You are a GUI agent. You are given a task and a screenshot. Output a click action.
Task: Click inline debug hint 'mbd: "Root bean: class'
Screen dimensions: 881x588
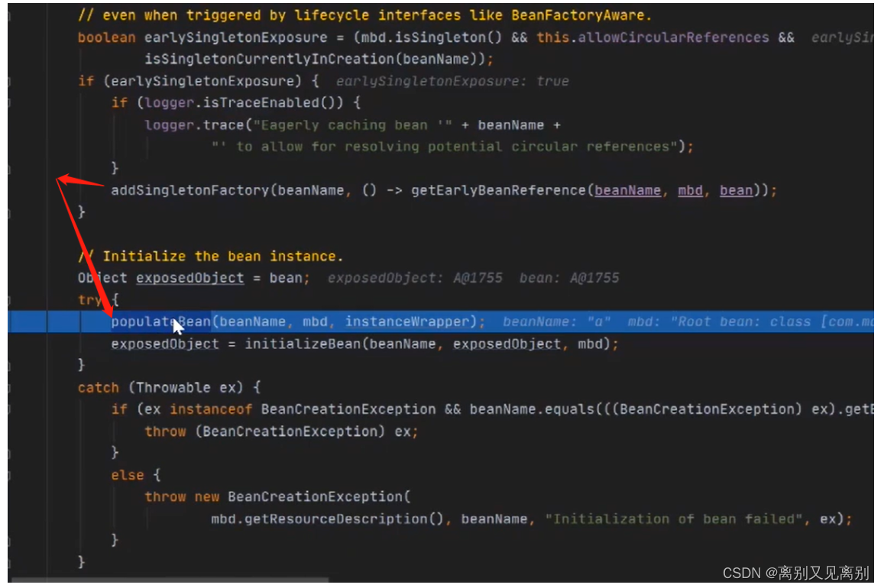click(718, 321)
